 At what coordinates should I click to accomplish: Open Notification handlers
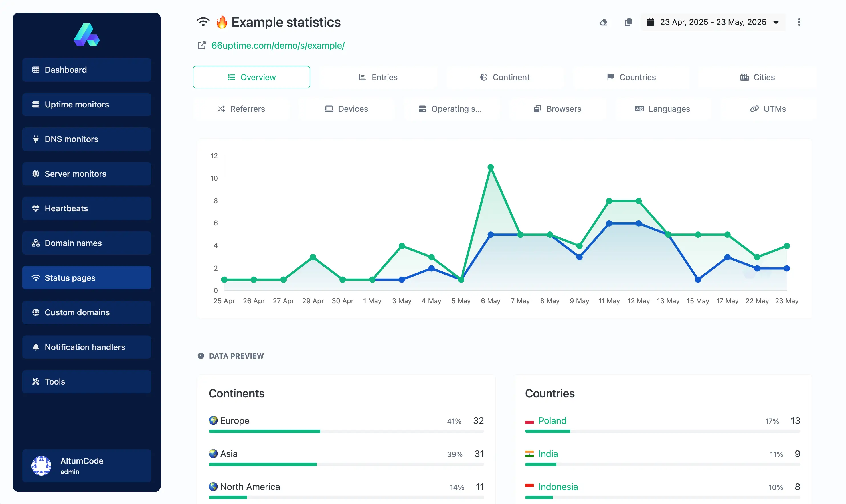[x=87, y=347]
